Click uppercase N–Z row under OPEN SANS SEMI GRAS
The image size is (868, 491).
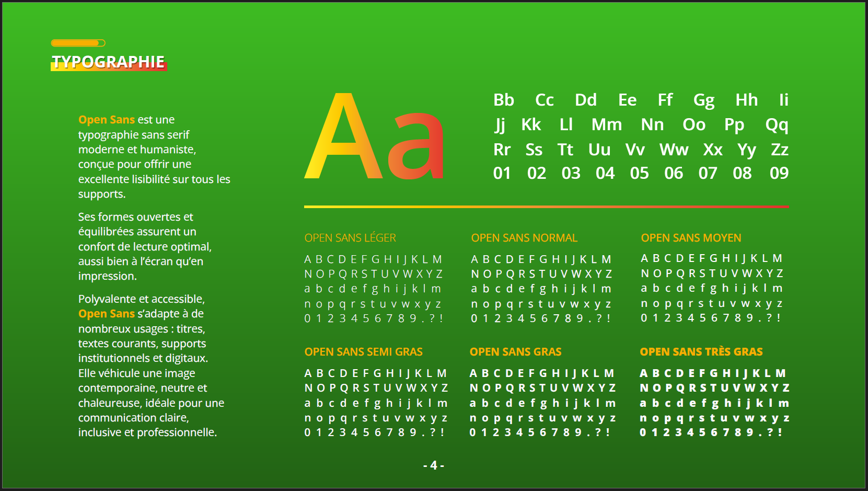[x=376, y=388]
